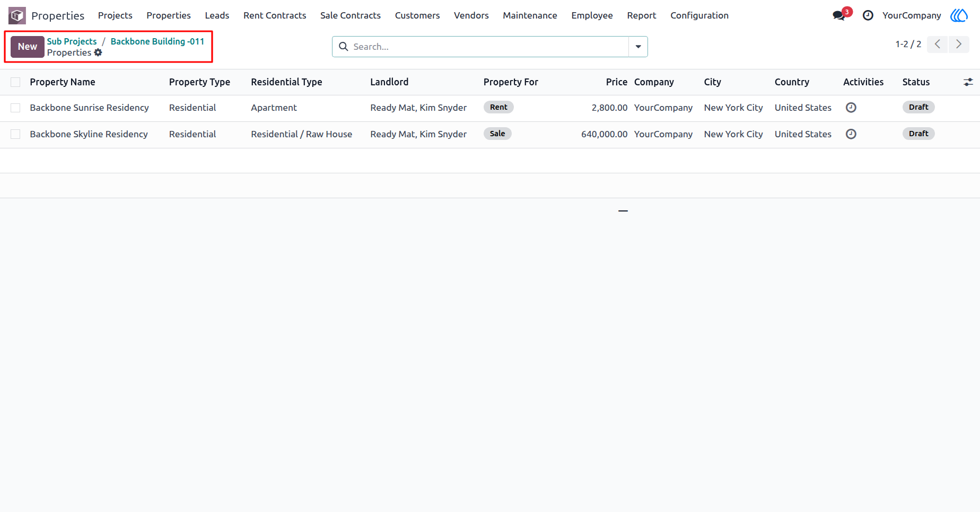Screen dimensions: 980x512
Task: Select all rows with header checkbox
Action: pyautogui.click(x=15, y=82)
